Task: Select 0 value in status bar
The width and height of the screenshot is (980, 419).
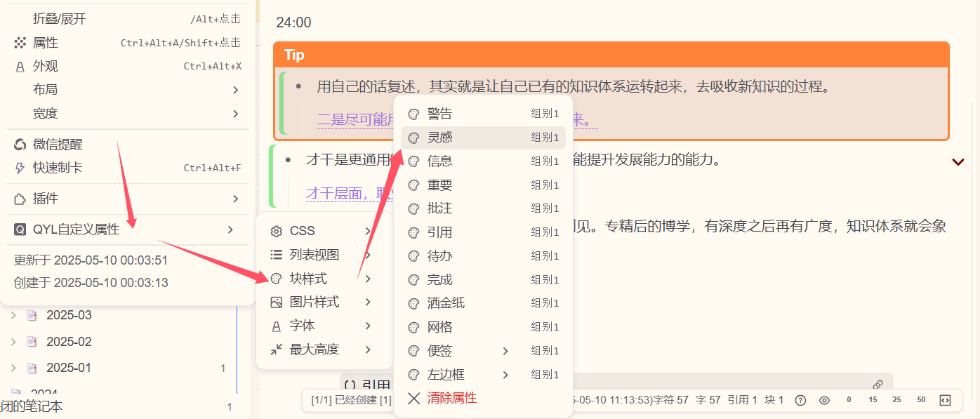Action: (x=849, y=400)
